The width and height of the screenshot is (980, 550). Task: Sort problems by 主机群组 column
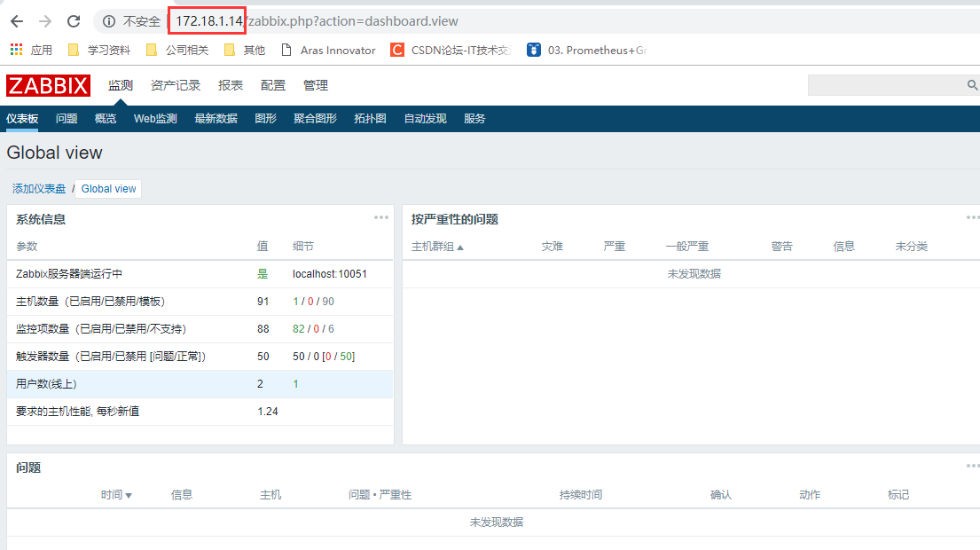(x=437, y=247)
